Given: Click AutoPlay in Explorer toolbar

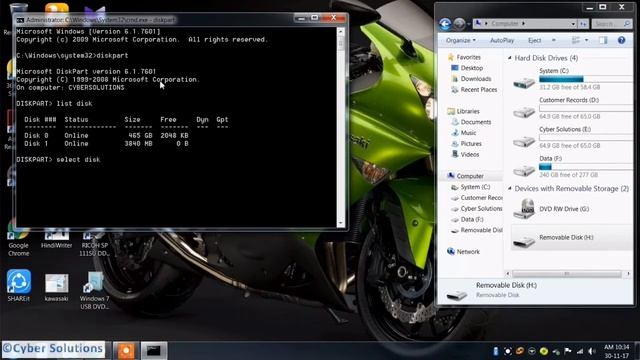Looking at the screenshot, I should pyautogui.click(x=502, y=40).
